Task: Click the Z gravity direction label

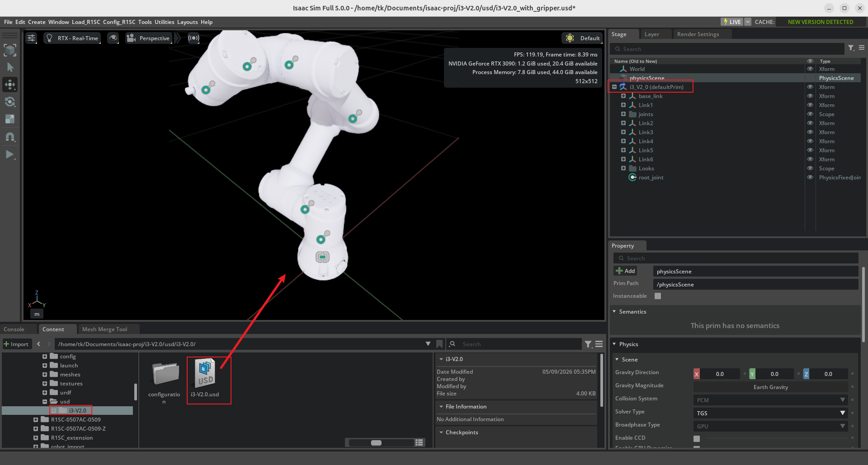Action: pyautogui.click(x=806, y=374)
